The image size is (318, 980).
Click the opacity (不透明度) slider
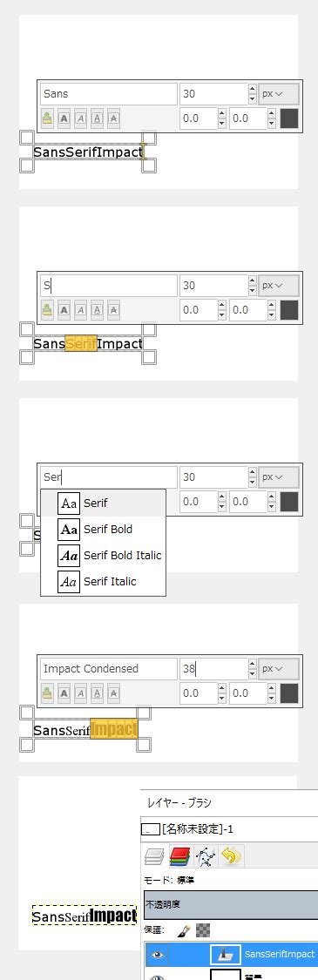pyautogui.click(x=231, y=904)
